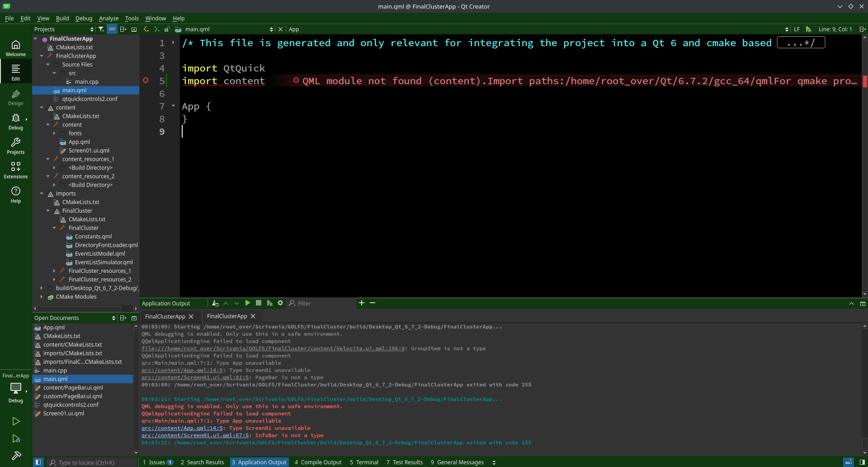Open the Build menu
This screenshot has height=467, width=868.
coord(62,18)
